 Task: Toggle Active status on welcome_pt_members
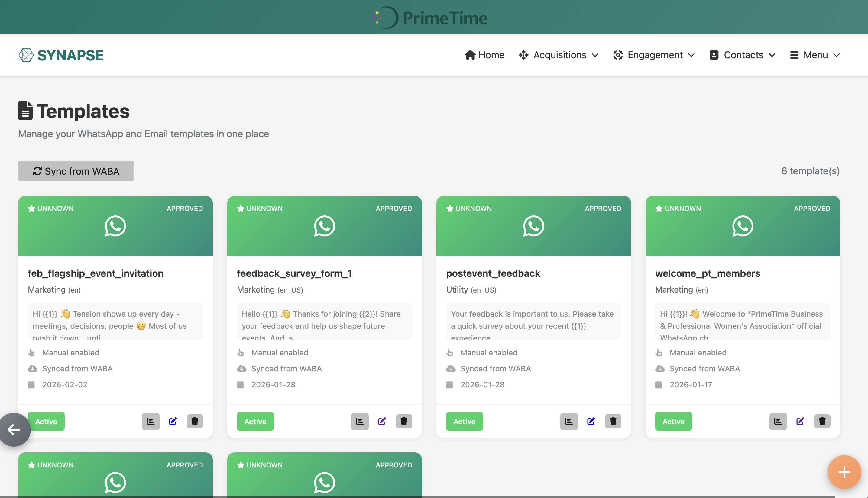click(x=673, y=421)
